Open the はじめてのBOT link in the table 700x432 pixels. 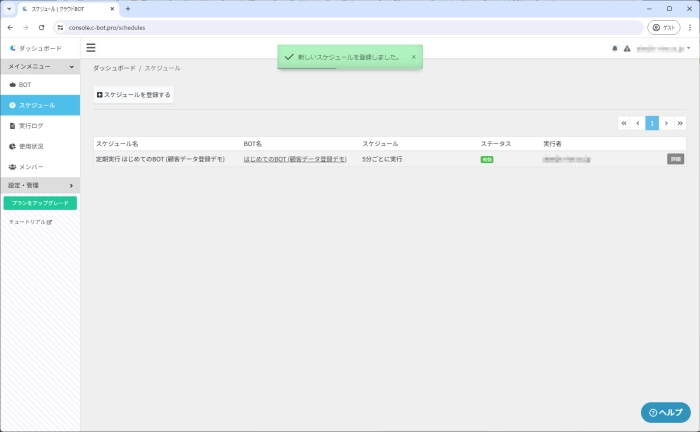295,159
